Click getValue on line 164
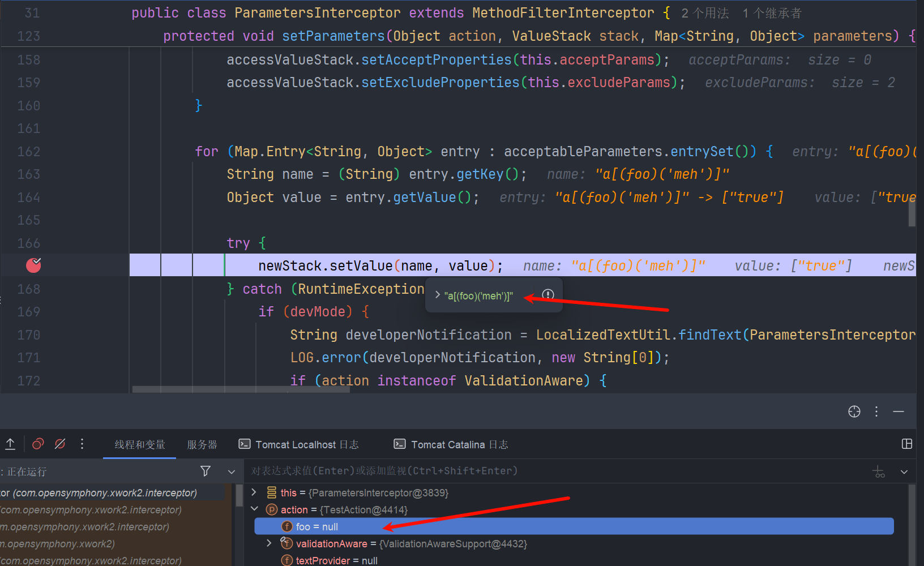The width and height of the screenshot is (924, 566). 425,198
